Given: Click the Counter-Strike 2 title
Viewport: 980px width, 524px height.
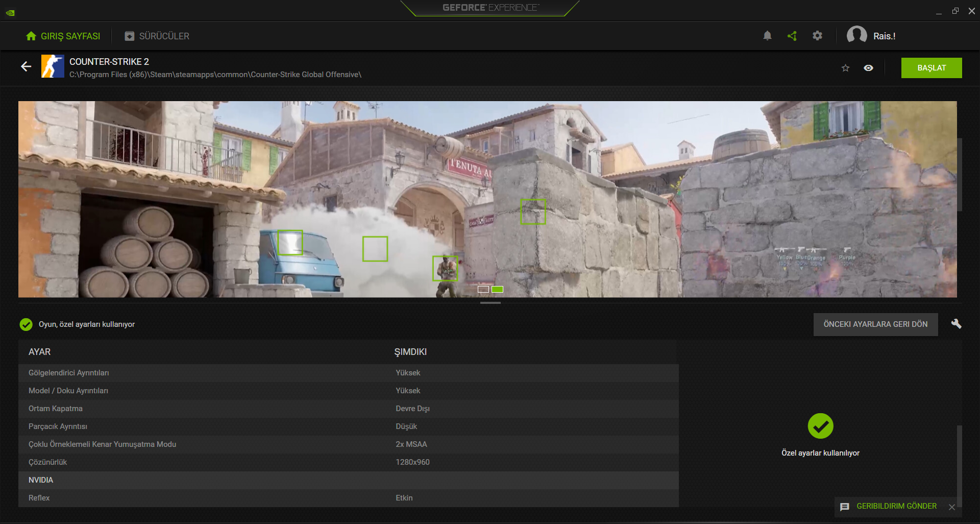Looking at the screenshot, I should click(109, 62).
